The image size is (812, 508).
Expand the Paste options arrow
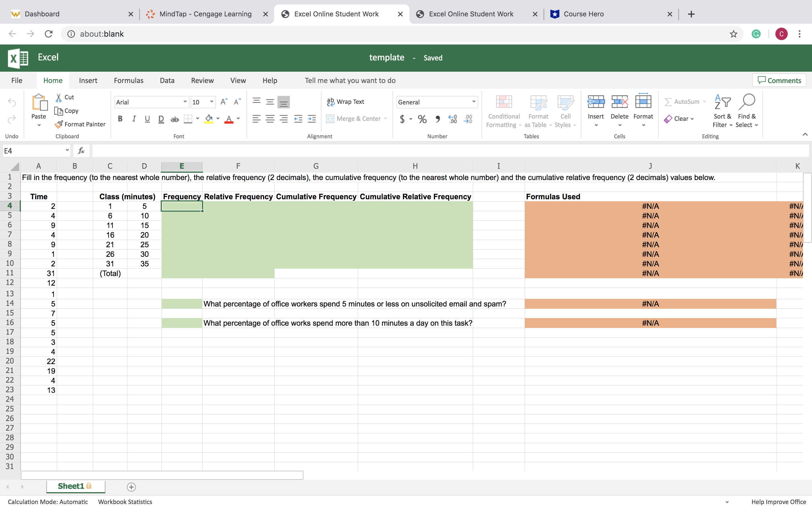coord(39,125)
